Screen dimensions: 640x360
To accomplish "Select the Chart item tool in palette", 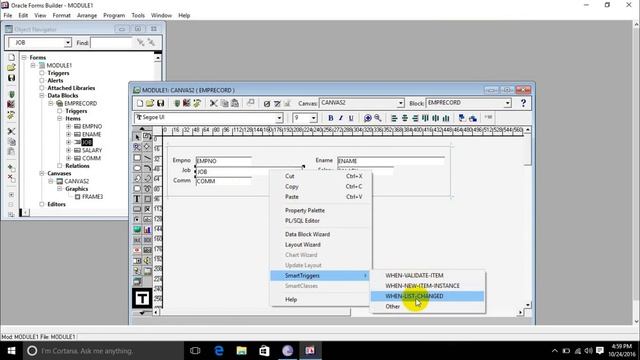I will [x=147, y=230].
